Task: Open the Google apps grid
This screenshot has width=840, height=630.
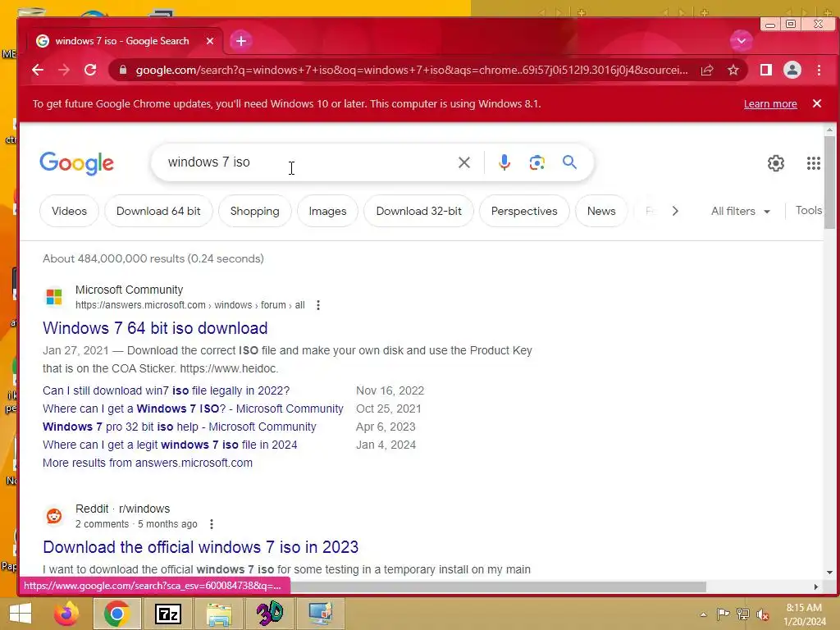Action: [813, 163]
